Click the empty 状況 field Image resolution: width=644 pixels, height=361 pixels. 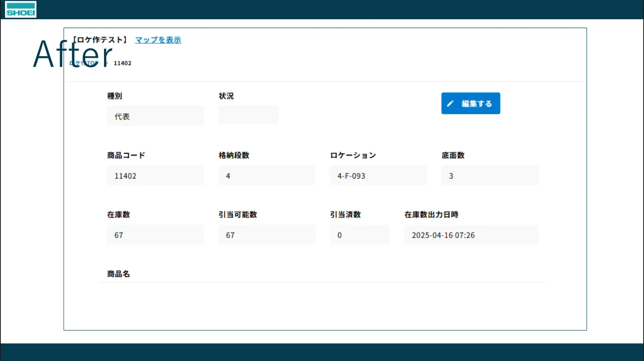(x=248, y=115)
